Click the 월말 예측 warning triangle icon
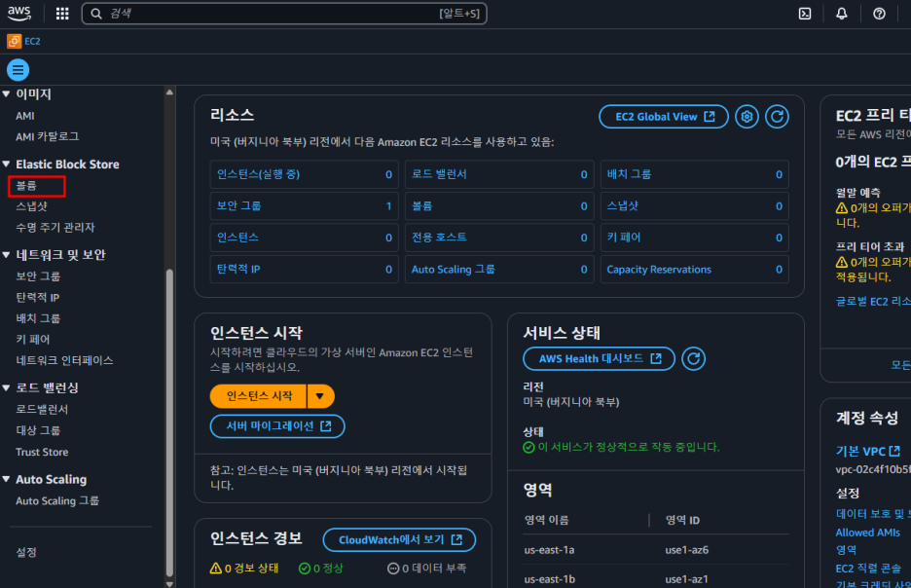The height and width of the screenshot is (588, 911). [841, 207]
